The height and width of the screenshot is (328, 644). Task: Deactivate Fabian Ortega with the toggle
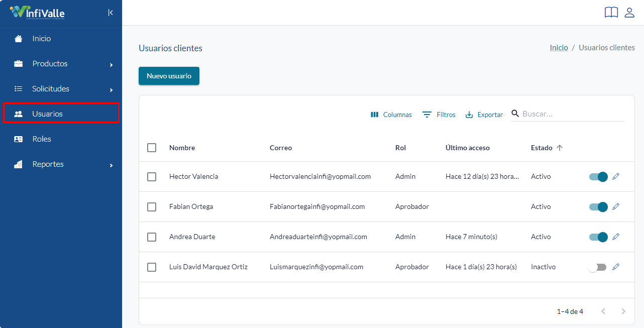[x=598, y=207]
